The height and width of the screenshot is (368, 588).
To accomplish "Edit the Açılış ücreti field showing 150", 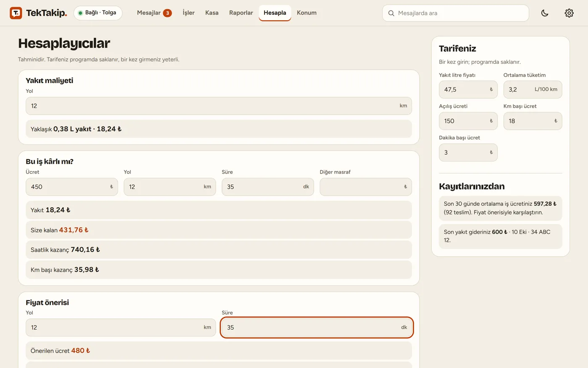I will click(x=468, y=121).
